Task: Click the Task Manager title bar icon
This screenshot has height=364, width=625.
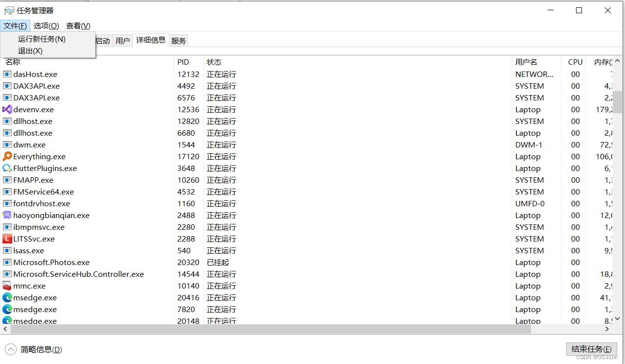Action: 9,10
